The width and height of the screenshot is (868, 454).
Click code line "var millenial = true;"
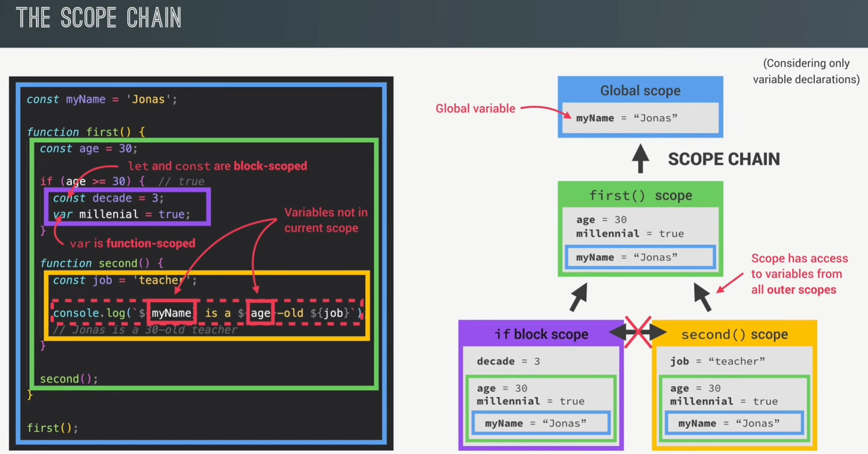[x=122, y=215]
